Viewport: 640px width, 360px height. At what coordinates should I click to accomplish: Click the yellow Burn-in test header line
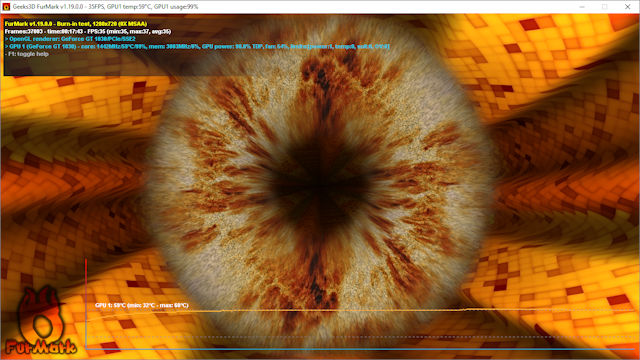pos(76,24)
